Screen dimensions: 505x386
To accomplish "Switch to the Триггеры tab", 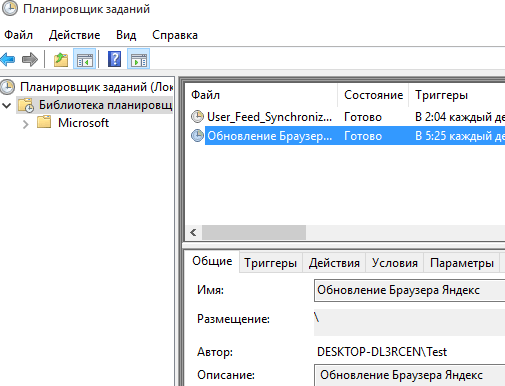I will tap(270, 263).
